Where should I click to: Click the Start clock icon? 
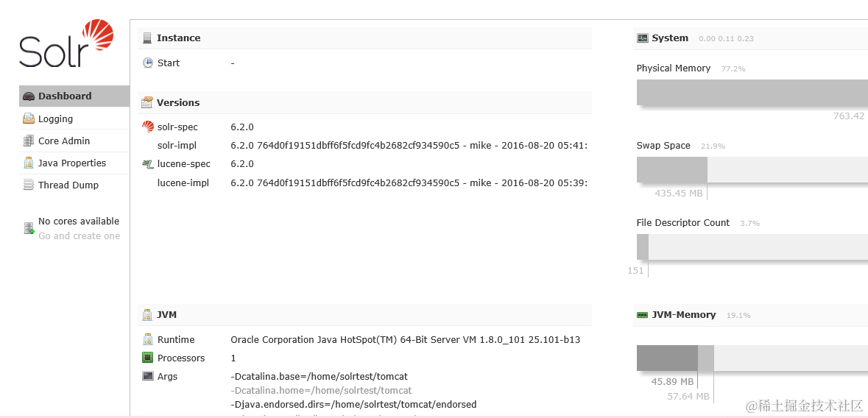pyautogui.click(x=148, y=63)
